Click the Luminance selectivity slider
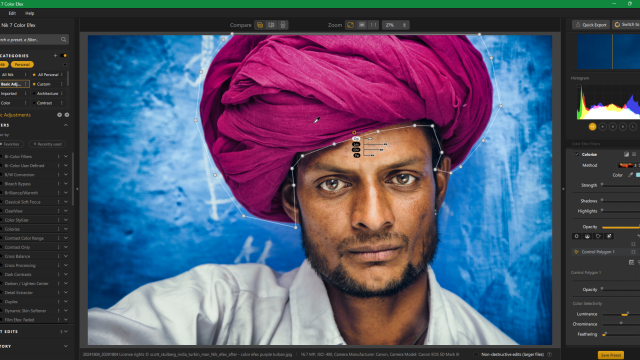The width and height of the screenshot is (640, 360). [621, 314]
